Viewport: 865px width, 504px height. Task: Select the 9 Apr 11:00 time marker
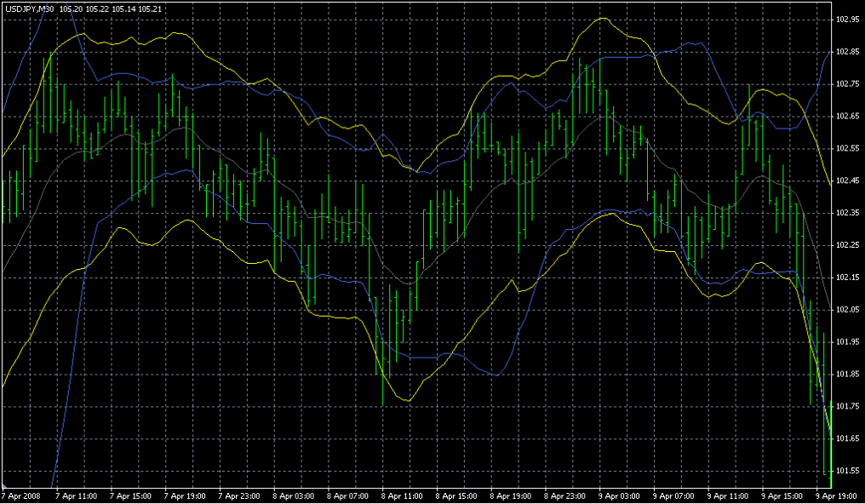pyautogui.click(x=728, y=495)
